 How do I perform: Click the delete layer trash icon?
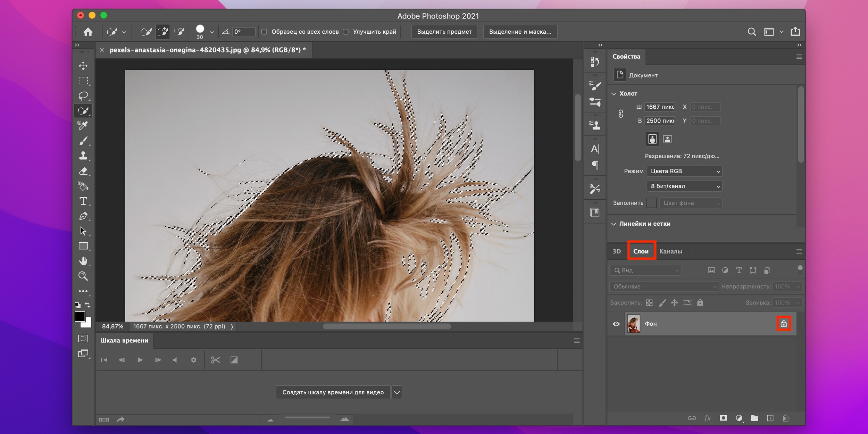coord(786,418)
